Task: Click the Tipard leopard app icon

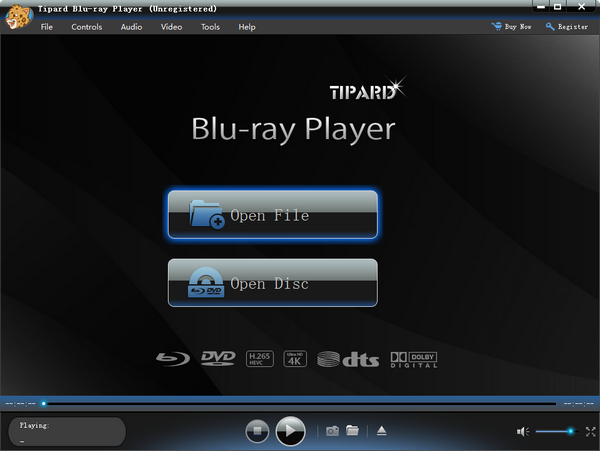Action: pyautogui.click(x=17, y=17)
